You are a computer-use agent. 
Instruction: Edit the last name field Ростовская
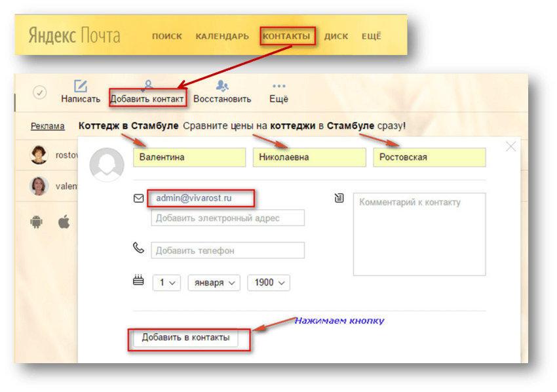[x=429, y=157]
